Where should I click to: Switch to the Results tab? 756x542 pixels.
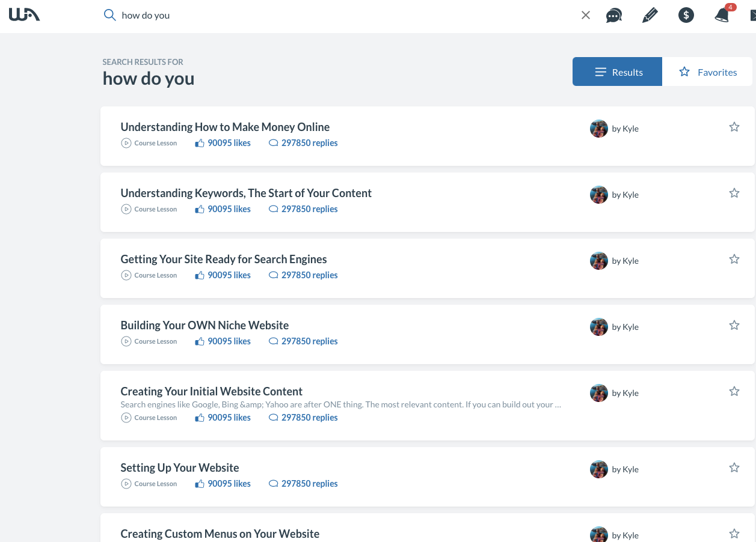617,72
